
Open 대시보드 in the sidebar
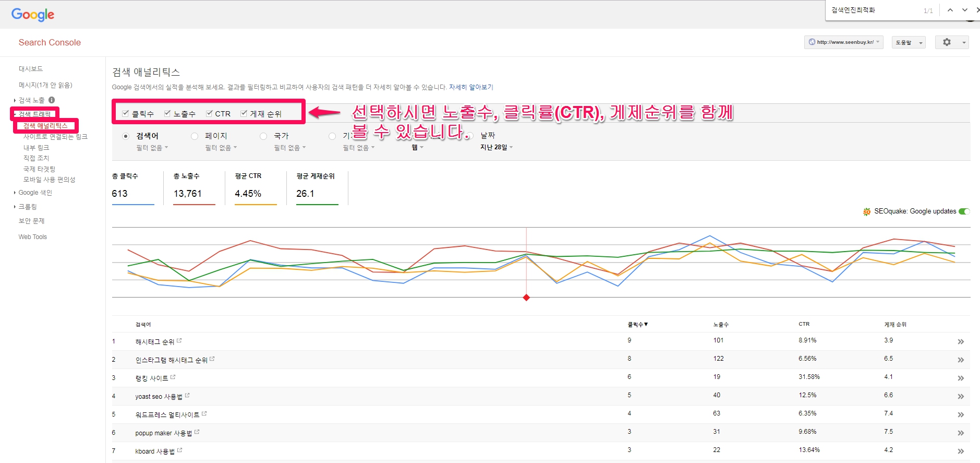click(x=31, y=69)
